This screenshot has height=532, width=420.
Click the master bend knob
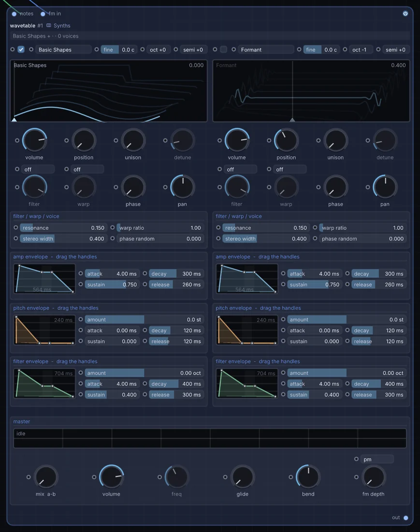pyautogui.click(x=308, y=477)
